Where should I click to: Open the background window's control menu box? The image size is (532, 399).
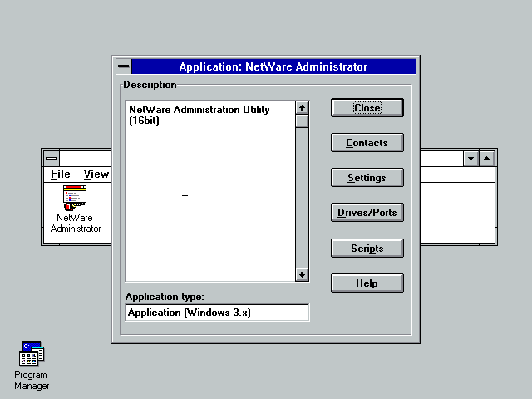[x=52, y=158]
